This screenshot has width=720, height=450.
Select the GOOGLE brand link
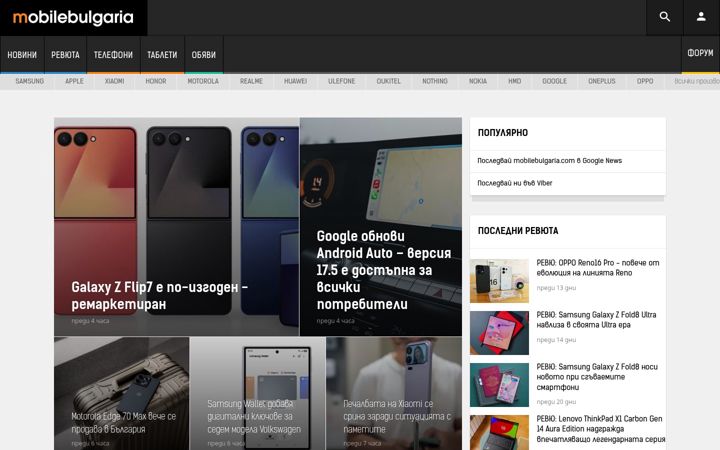[x=554, y=81]
